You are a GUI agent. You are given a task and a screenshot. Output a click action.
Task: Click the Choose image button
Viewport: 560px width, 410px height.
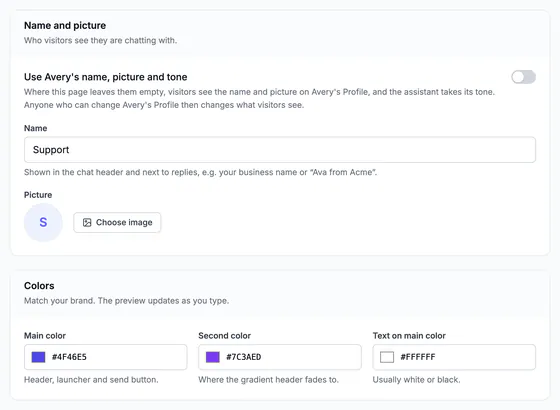pyautogui.click(x=117, y=222)
